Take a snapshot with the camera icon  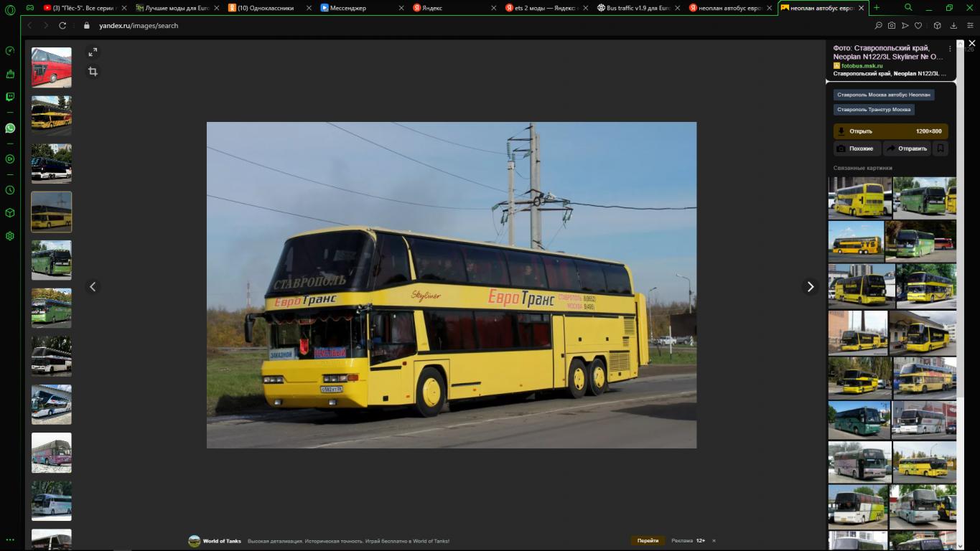(x=892, y=26)
